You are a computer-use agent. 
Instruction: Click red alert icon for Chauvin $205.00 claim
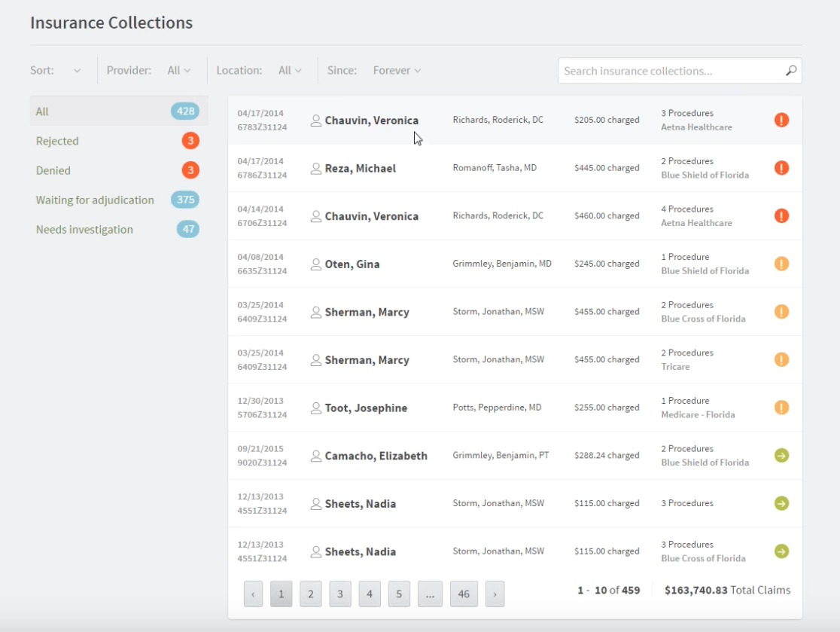click(x=781, y=120)
